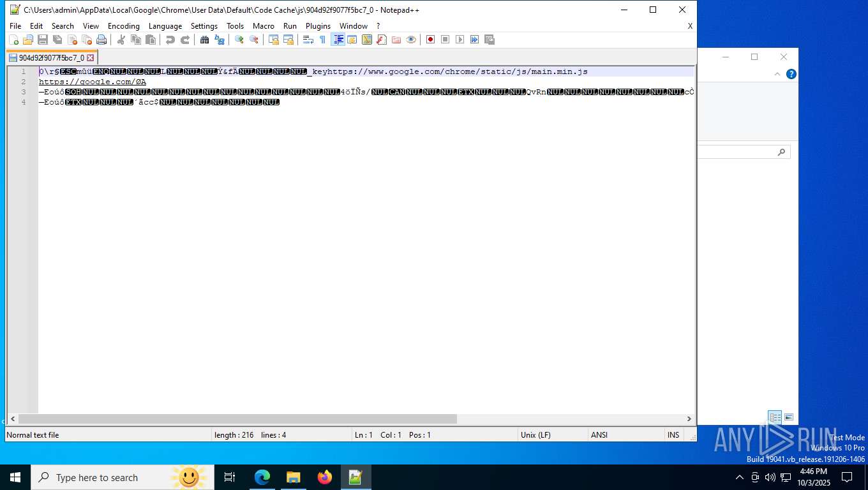Viewport: 868px width, 490px height.
Task: Toggle the indent guide icon
Action: [x=338, y=40]
